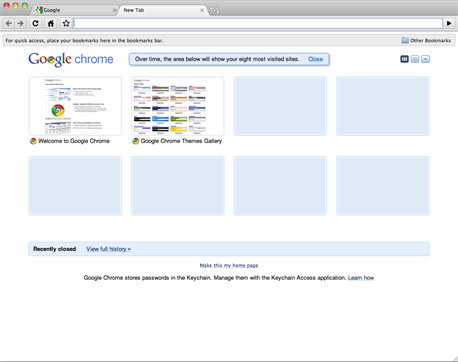
Task: Reload the page with the refresh icon
Action: [35, 23]
